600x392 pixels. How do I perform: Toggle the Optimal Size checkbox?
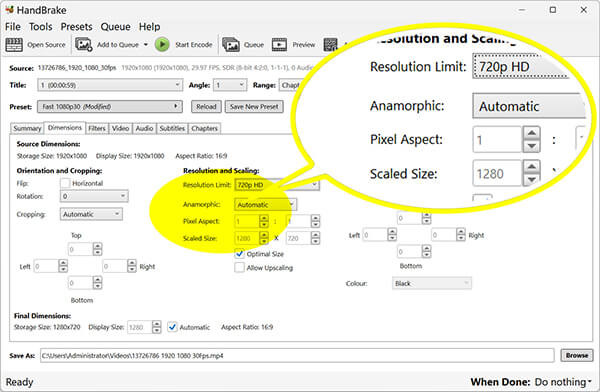(x=240, y=254)
